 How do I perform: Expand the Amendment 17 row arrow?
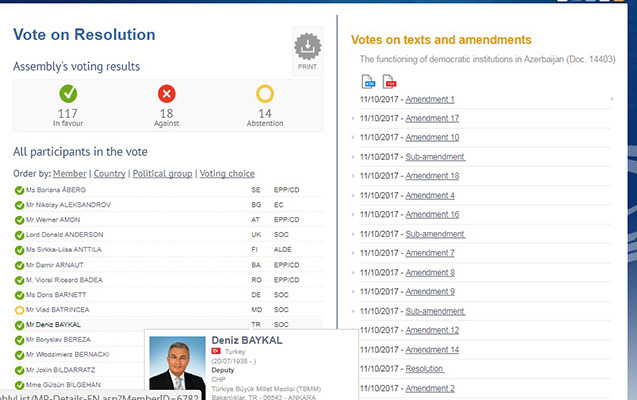(354, 119)
